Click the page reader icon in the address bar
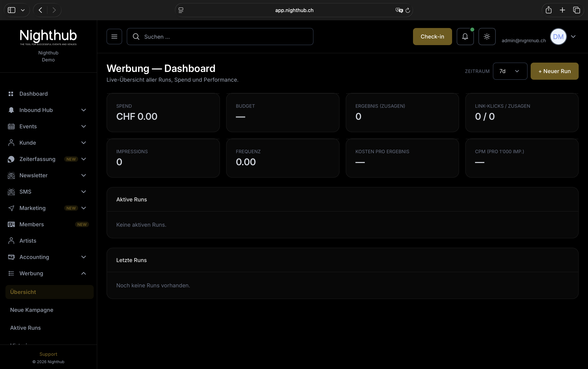 (x=181, y=10)
